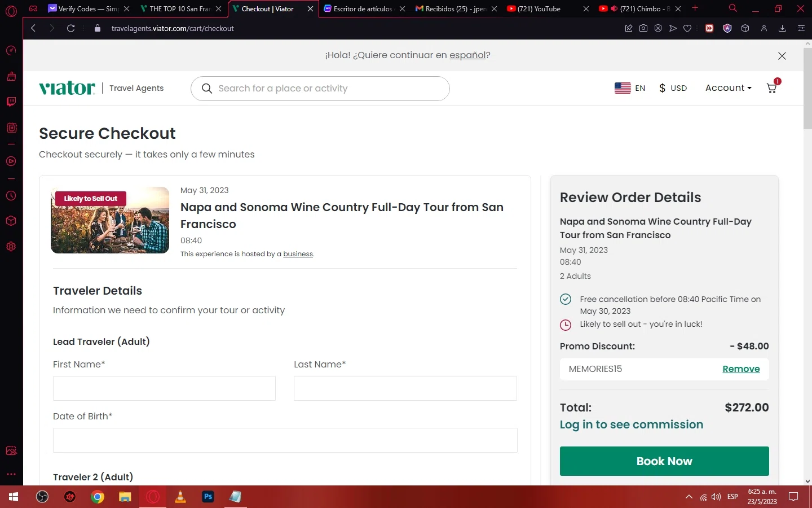This screenshot has height=508, width=812.
Task: Open the chip-shaped sidebar icon
Action: 11,128
